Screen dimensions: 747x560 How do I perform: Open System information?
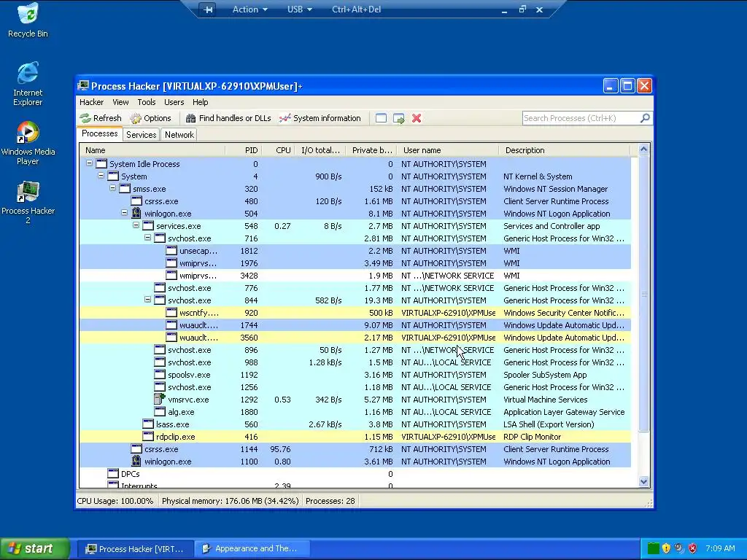point(320,118)
